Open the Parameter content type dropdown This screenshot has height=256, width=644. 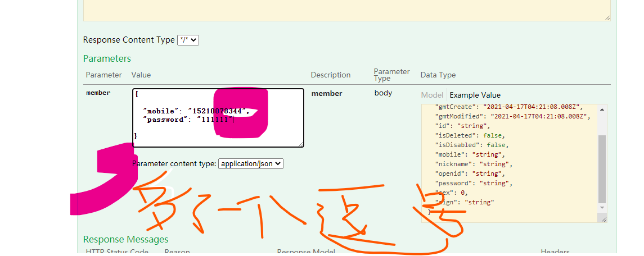(x=250, y=164)
